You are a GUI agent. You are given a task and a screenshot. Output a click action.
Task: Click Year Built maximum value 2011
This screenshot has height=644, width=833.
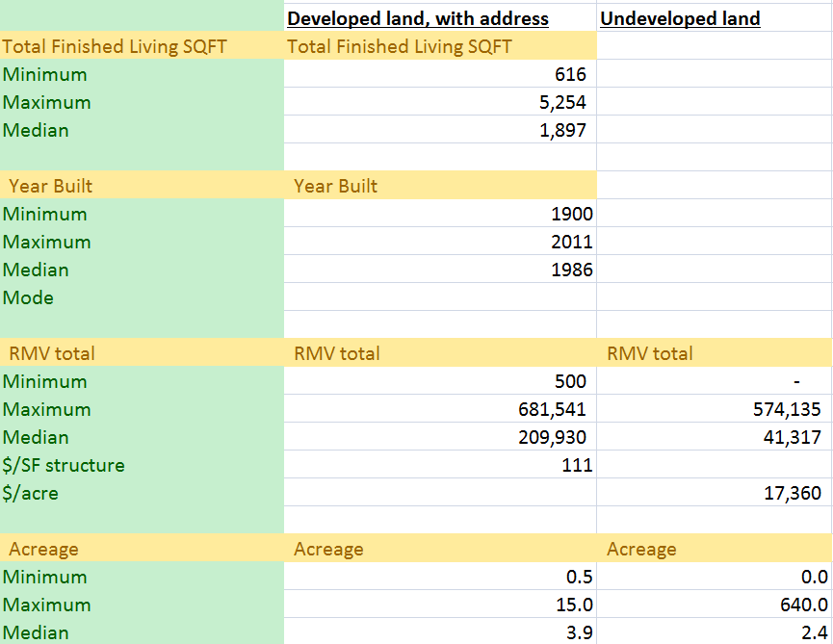coord(571,242)
